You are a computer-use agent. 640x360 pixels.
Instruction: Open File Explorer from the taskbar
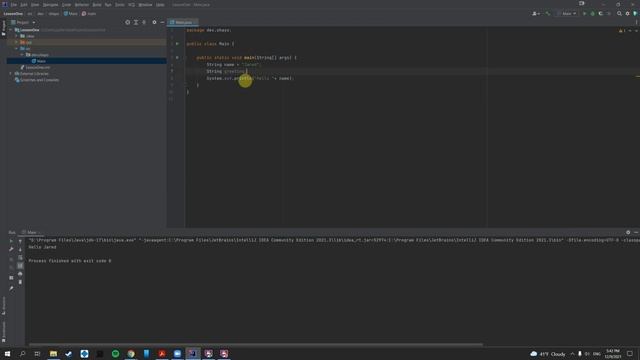pyautogui.click(x=53, y=354)
